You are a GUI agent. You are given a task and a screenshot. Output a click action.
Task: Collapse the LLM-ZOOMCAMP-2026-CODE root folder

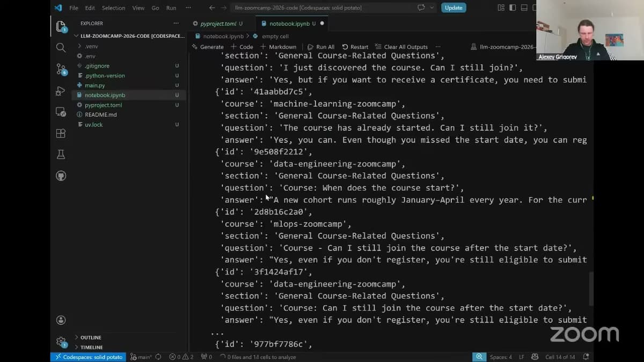[128, 36]
